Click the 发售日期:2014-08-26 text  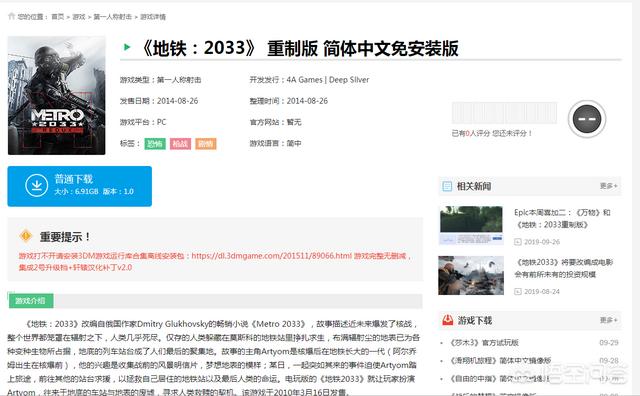pos(159,101)
